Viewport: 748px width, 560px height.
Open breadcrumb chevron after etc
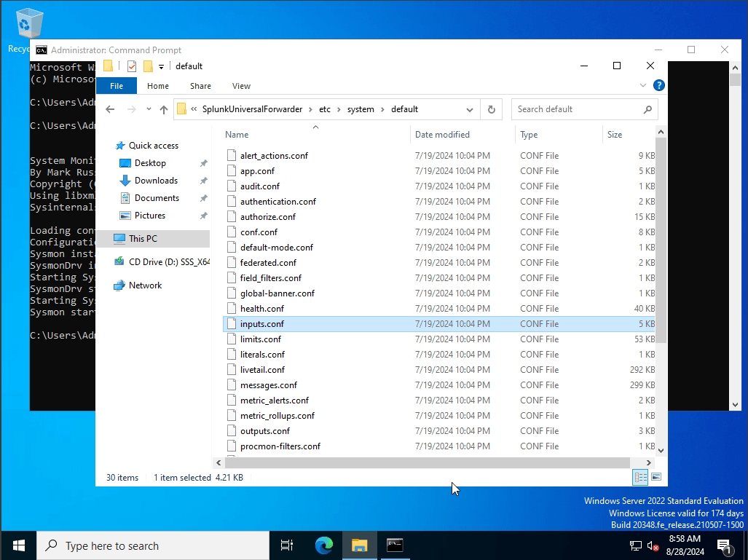click(339, 110)
